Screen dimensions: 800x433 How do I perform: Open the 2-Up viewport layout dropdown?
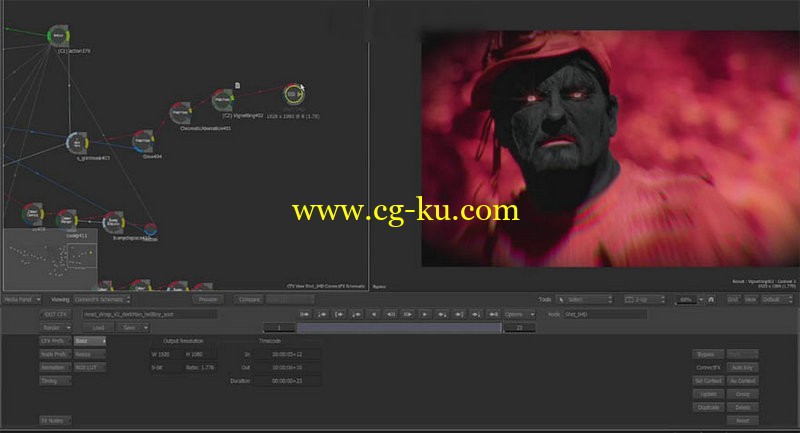(x=645, y=299)
